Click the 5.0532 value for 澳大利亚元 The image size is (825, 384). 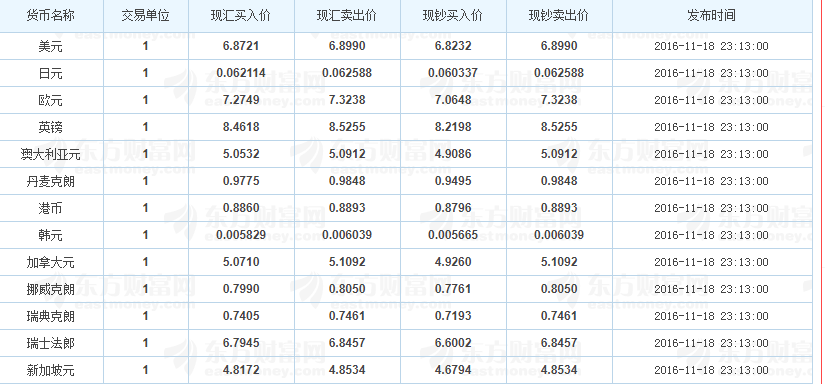(x=241, y=154)
